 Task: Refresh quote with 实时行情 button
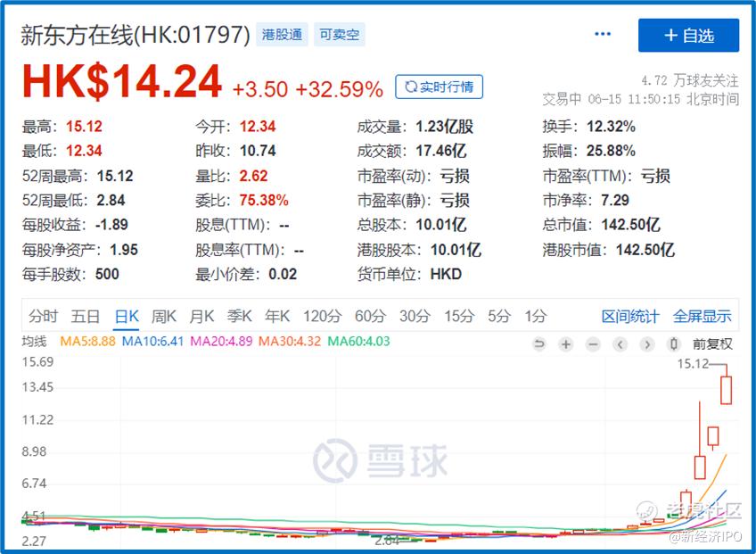click(x=439, y=87)
